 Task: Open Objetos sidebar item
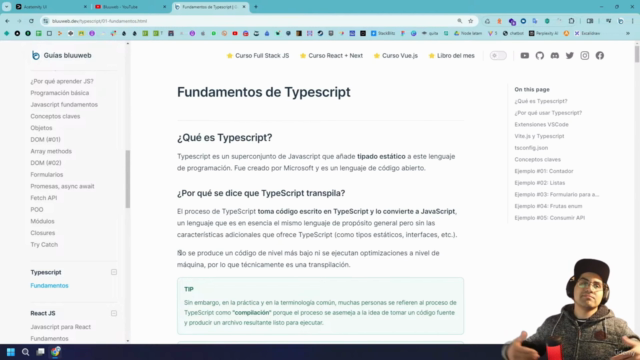41,128
